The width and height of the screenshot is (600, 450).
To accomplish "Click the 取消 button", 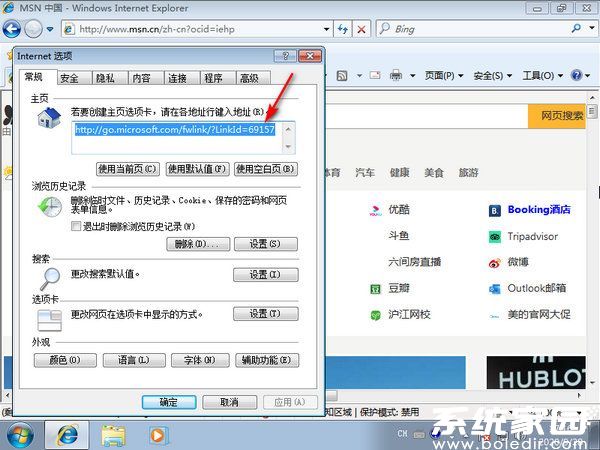I will (229, 402).
